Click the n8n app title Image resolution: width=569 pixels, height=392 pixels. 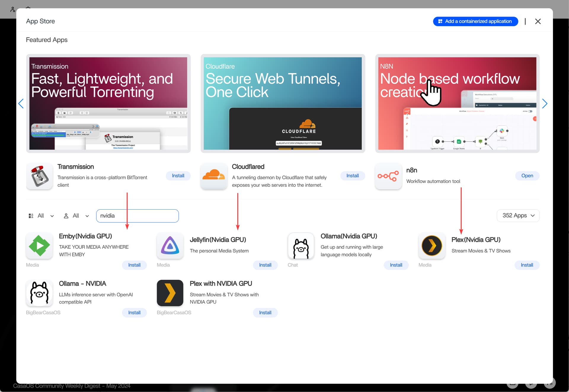pyautogui.click(x=412, y=170)
